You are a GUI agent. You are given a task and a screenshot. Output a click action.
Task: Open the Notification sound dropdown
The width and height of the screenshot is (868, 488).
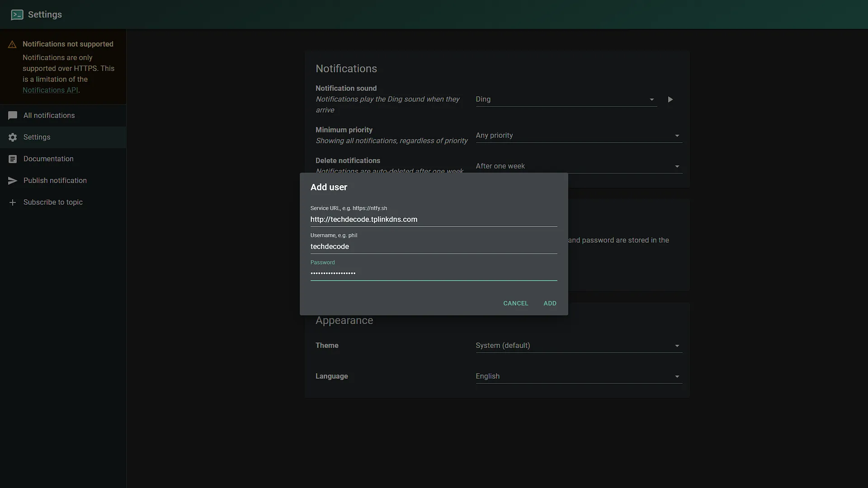click(x=566, y=99)
